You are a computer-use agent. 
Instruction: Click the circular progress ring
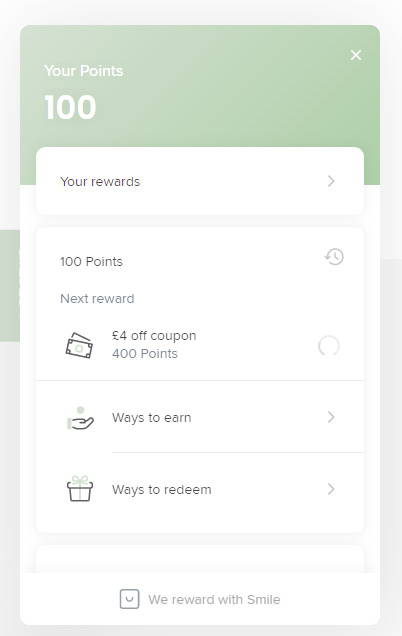[329, 346]
